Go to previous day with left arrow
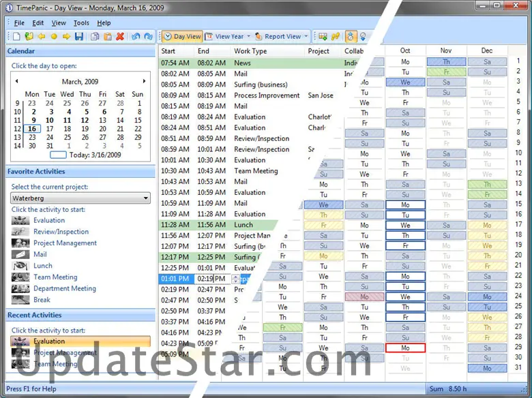 42,36
